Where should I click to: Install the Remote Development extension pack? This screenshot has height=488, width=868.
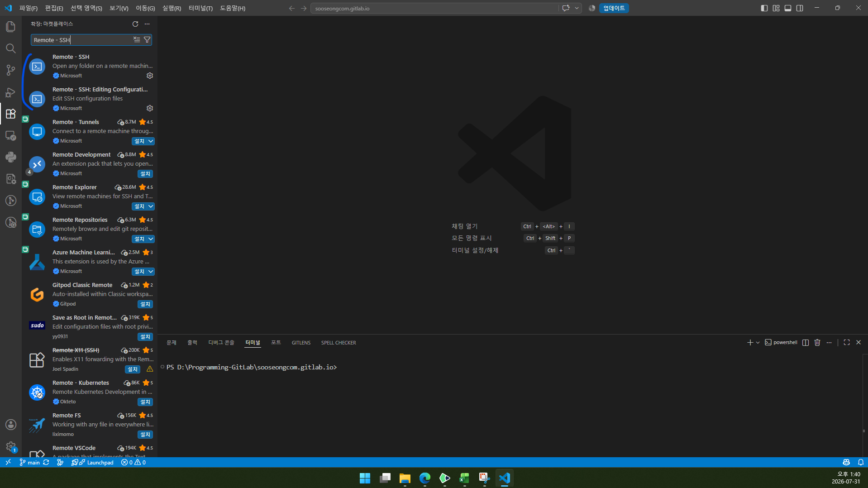(x=145, y=174)
